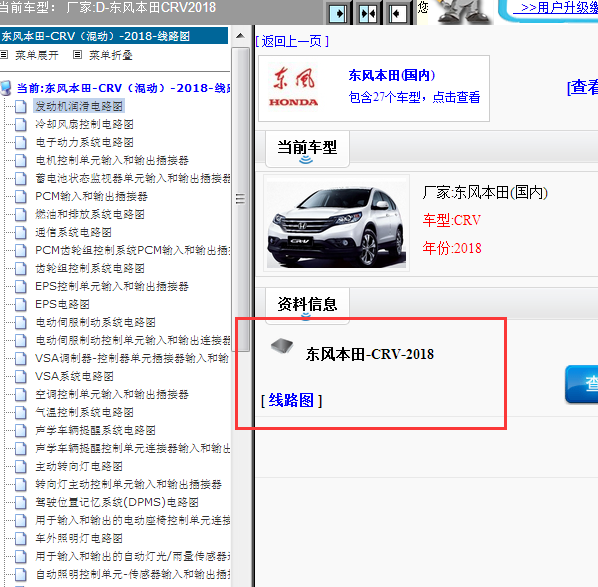Click page icon beside VSA调制器-控制器单元 entry

[21, 358]
